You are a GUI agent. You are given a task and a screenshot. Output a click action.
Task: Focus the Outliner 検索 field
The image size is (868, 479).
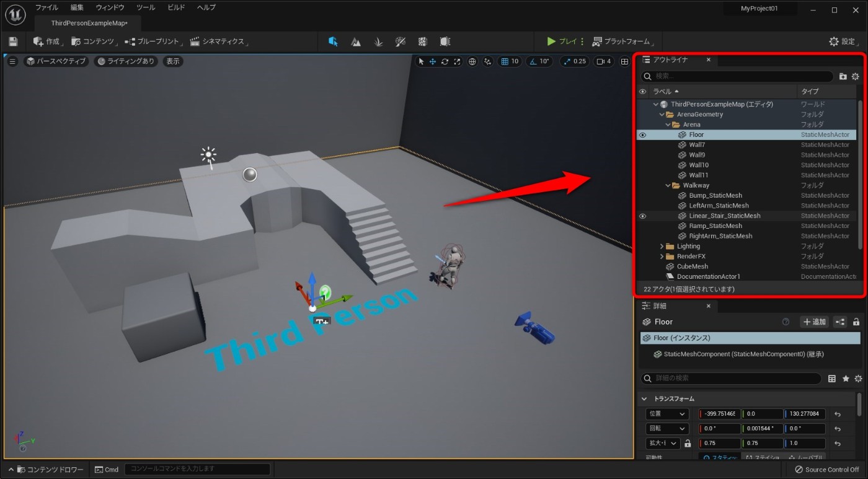coord(737,76)
